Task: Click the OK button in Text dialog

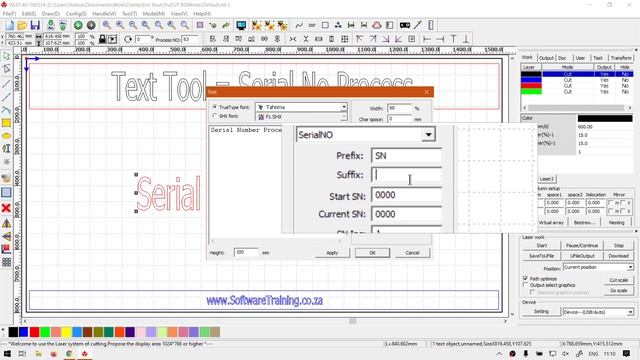Action: click(x=372, y=253)
